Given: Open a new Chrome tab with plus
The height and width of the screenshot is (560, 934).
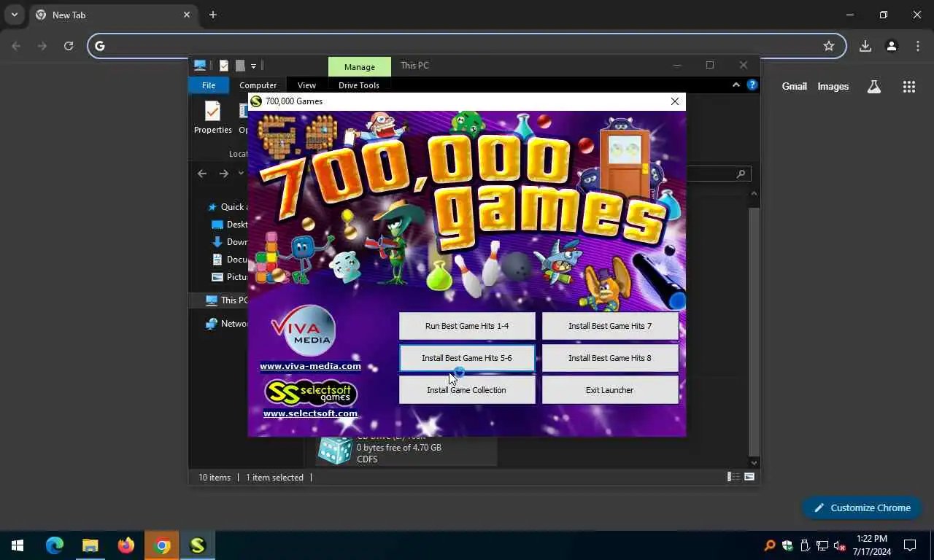Looking at the screenshot, I should tap(213, 15).
